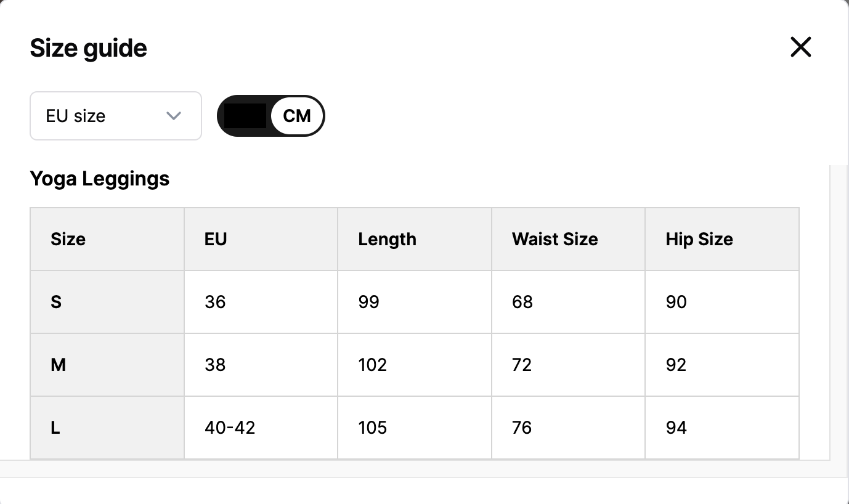
Task: Select the S size row label
Action: (56, 302)
